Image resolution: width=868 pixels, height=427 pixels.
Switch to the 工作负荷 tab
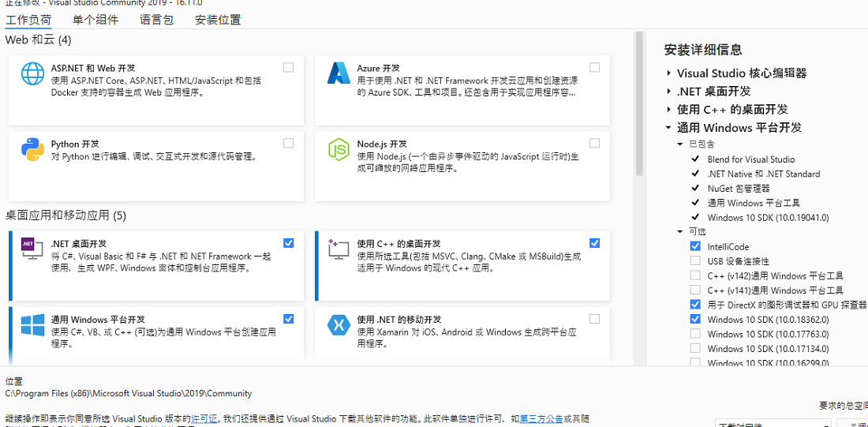click(x=28, y=21)
